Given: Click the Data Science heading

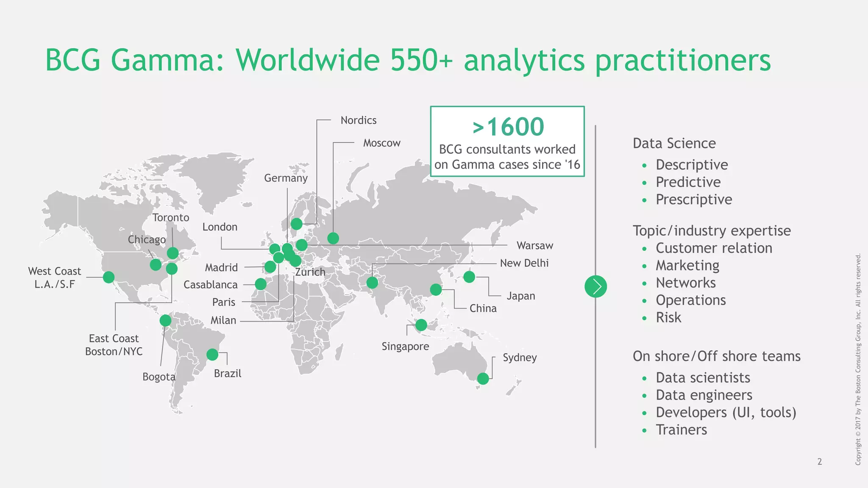Looking at the screenshot, I should pos(674,143).
